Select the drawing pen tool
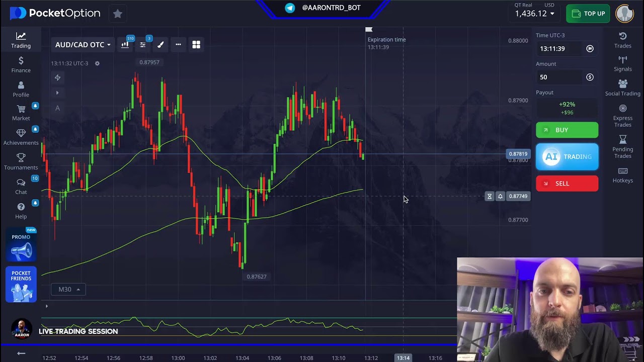This screenshot has height=362, width=644. [x=160, y=45]
